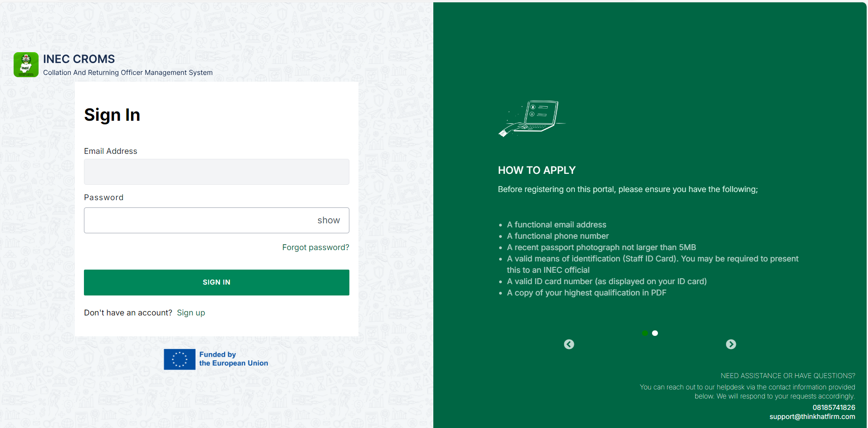The image size is (868, 428).
Task: Click the NEED ASSISTANCE OR HAVE QUESTIONS text
Action: click(x=788, y=376)
